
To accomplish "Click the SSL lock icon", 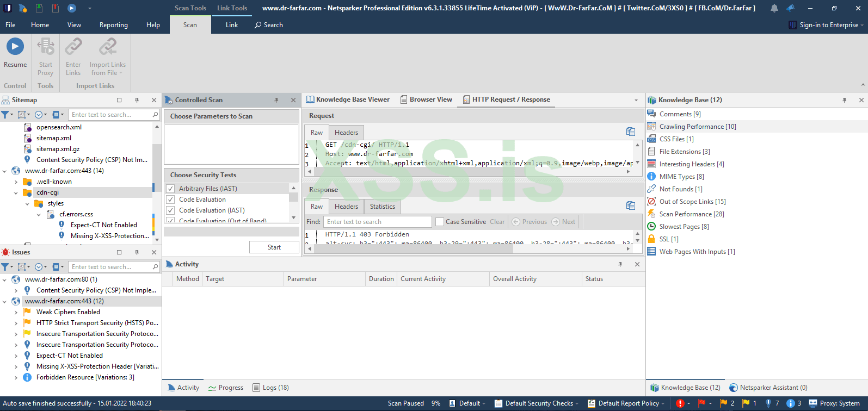I will pyautogui.click(x=651, y=239).
